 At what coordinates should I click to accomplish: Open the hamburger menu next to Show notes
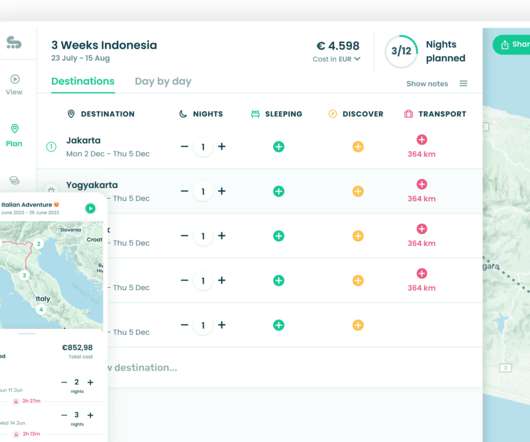point(463,83)
